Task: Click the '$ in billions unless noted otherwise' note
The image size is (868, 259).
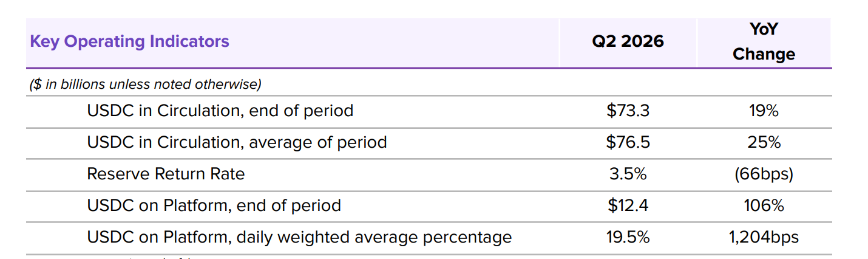Action: click(146, 85)
